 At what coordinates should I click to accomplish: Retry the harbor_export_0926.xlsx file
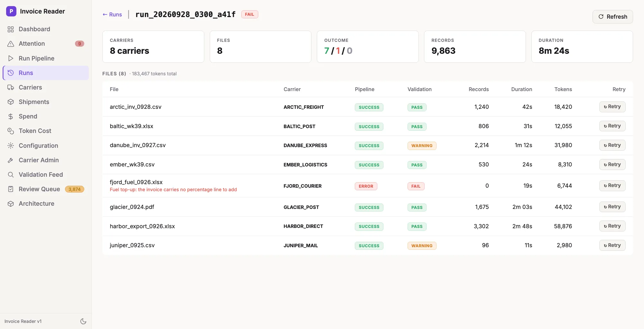pyautogui.click(x=612, y=226)
